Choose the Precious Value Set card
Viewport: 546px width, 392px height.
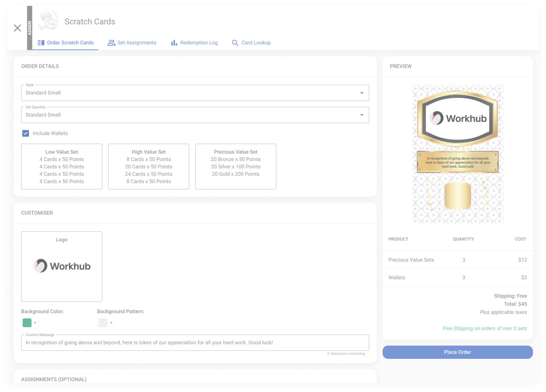[236, 166]
